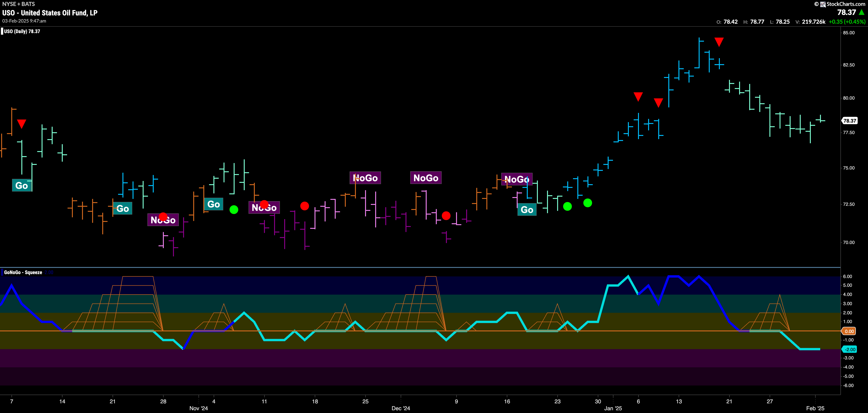This screenshot has height=413, width=868.
Task: Click the 80.00 price axis label
Action: (x=849, y=98)
